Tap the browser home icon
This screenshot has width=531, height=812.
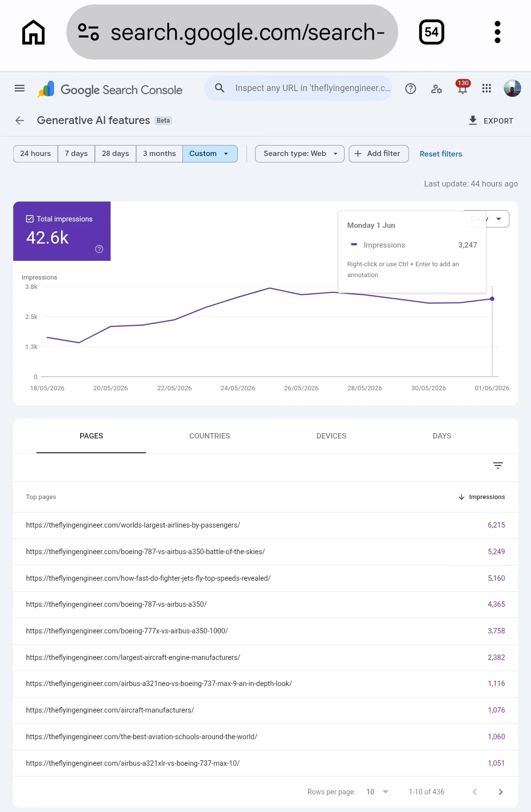(33, 32)
